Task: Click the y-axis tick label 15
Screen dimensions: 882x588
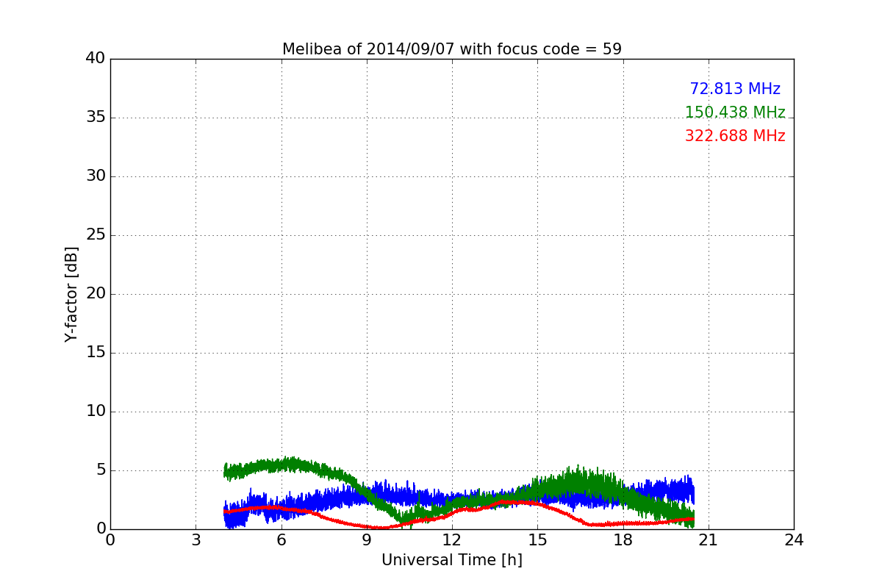Action: 96,353
